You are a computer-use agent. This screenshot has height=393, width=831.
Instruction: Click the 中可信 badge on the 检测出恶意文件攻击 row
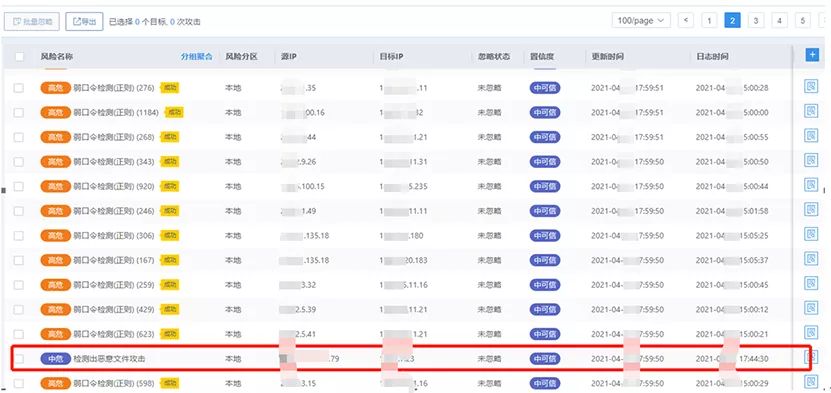click(x=544, y=359)
